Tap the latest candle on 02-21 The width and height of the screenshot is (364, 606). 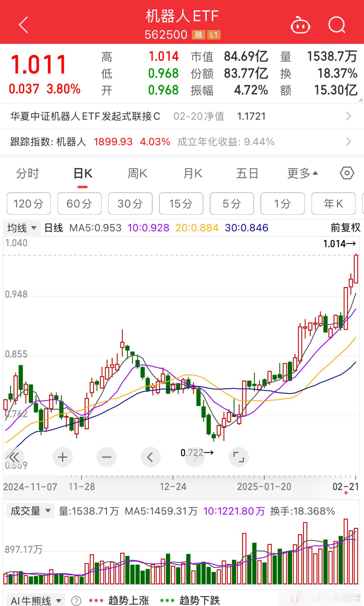[x=356, y=269]
